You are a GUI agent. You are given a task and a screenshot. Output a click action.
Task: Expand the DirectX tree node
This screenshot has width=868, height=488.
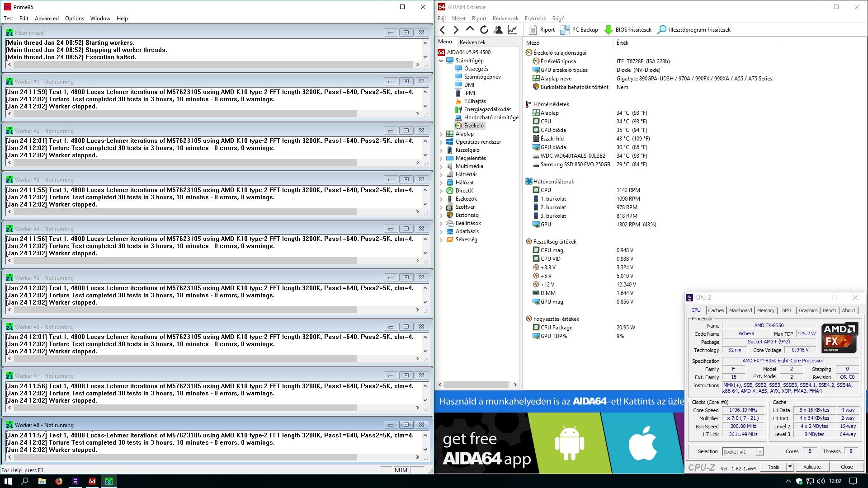(441, 191)
